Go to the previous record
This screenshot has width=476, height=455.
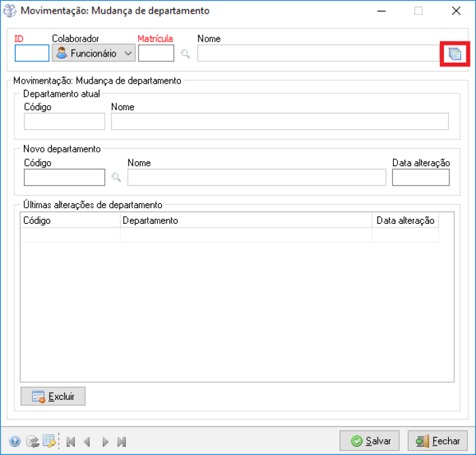pos(87,441)
